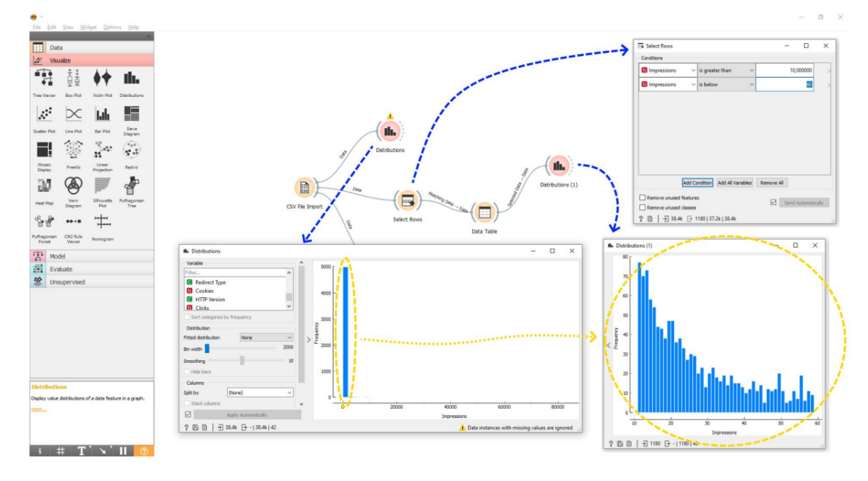Open the Widget menu
The height and width of the screenshot is (481, 868).
(x=88, y=27)
